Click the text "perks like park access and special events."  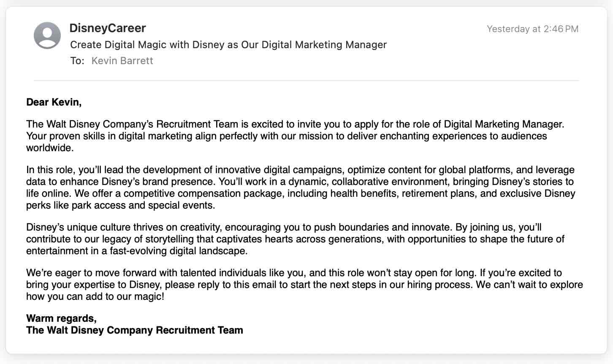pos(121,205)
